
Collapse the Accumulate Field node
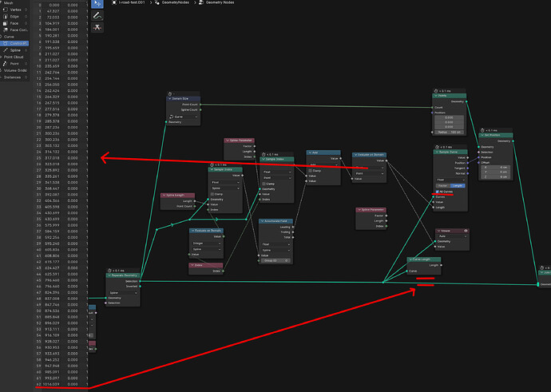pyautogui.click(x=262, y=221)
